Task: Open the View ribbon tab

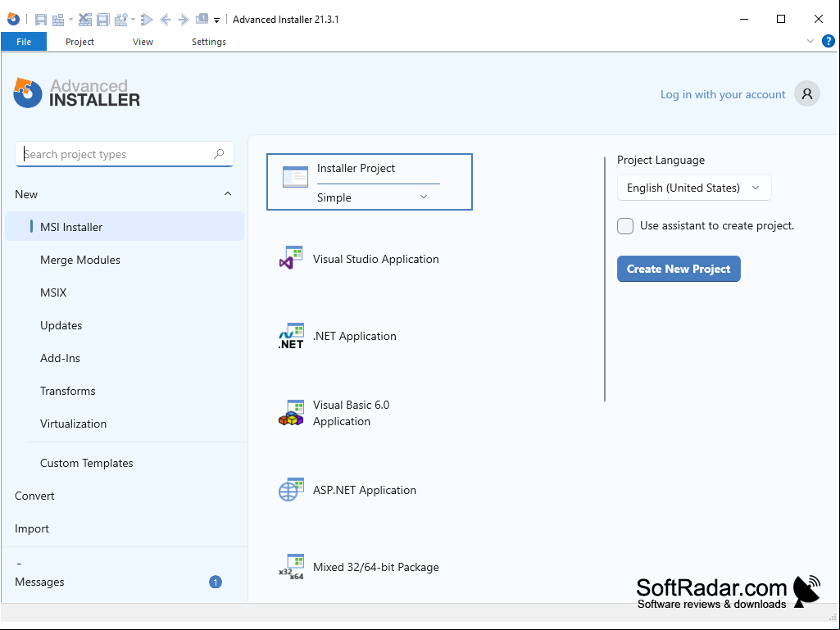Action: [143, 42]
